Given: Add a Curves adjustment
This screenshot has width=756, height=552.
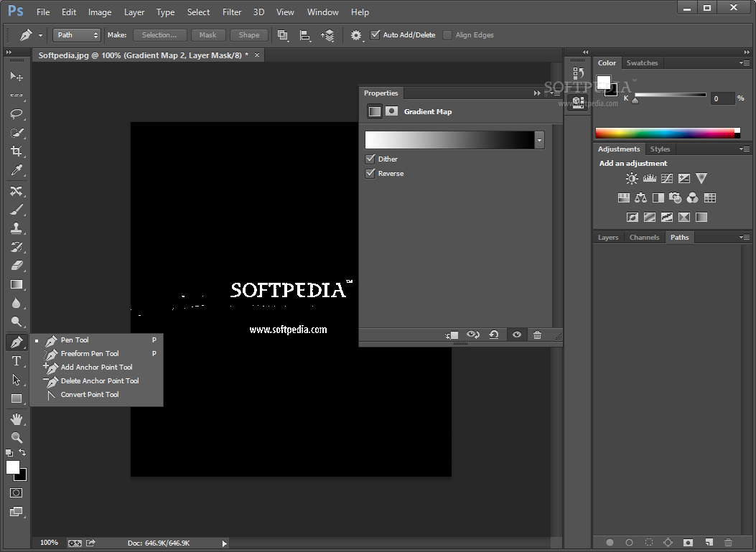Looking at the screenshot, I should click(x=667, y=179).
